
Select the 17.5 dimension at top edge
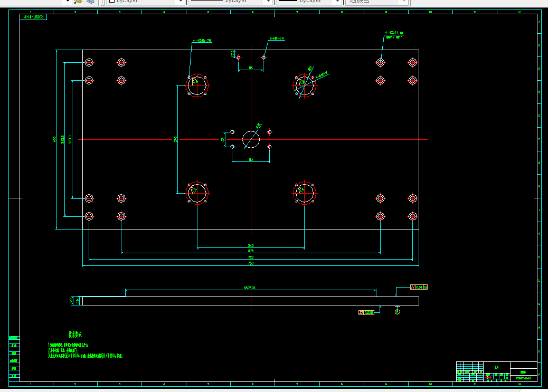(x=233, y=53)
